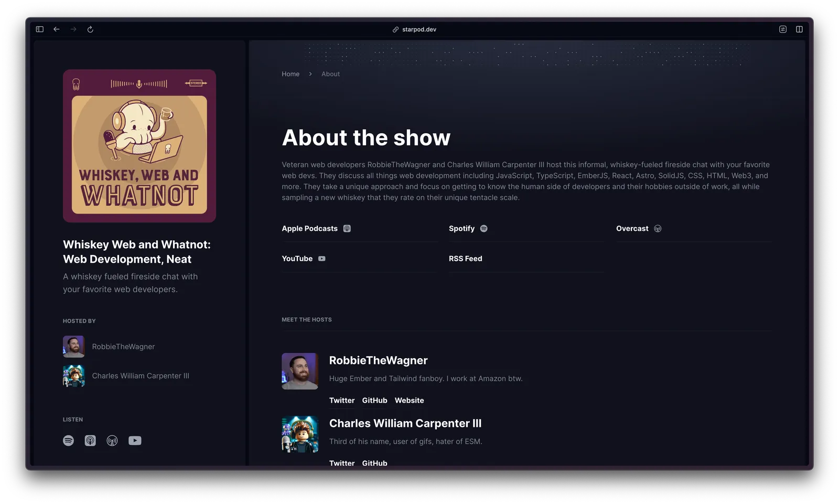The height and width of the screenshot is (504, 839).
Task: Click the starpod.dev address bar
Action: [419, 29]
